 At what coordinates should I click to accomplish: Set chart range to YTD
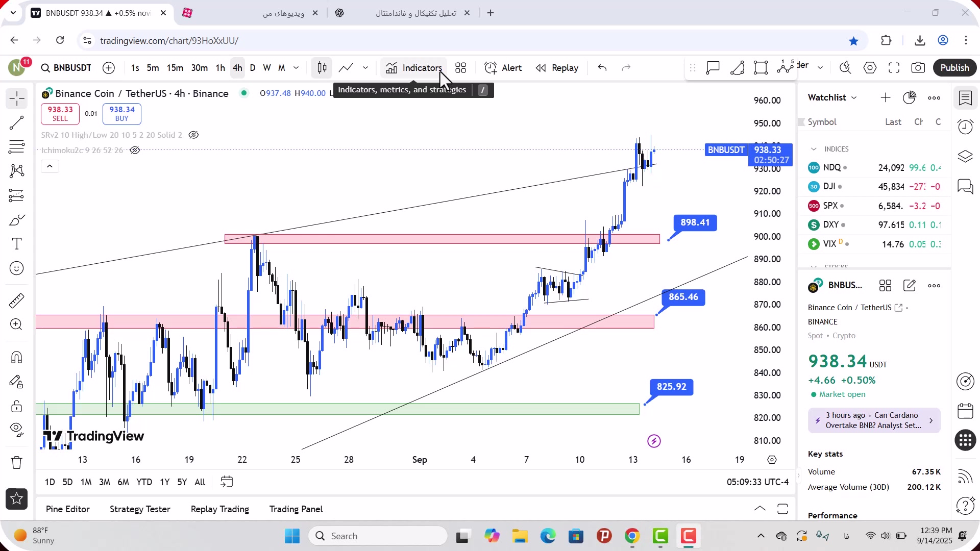pos(144,482)
